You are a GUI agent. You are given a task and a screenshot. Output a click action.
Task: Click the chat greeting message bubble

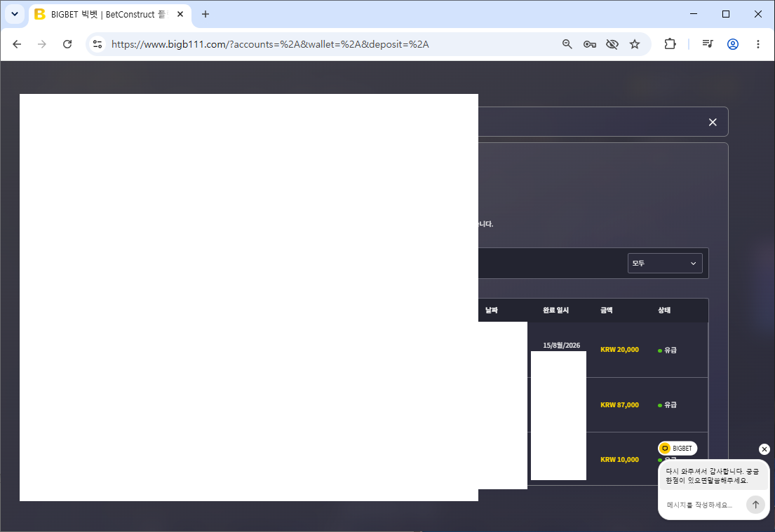tap(713, 476)
